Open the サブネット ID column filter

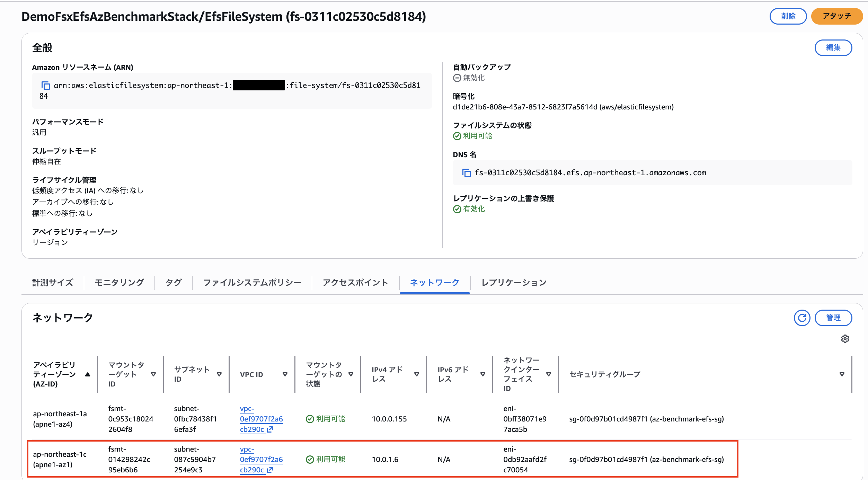(x=219, y=374)
